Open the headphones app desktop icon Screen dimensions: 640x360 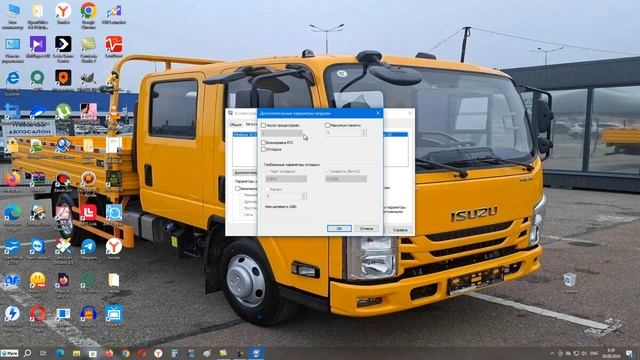(88, 314)
